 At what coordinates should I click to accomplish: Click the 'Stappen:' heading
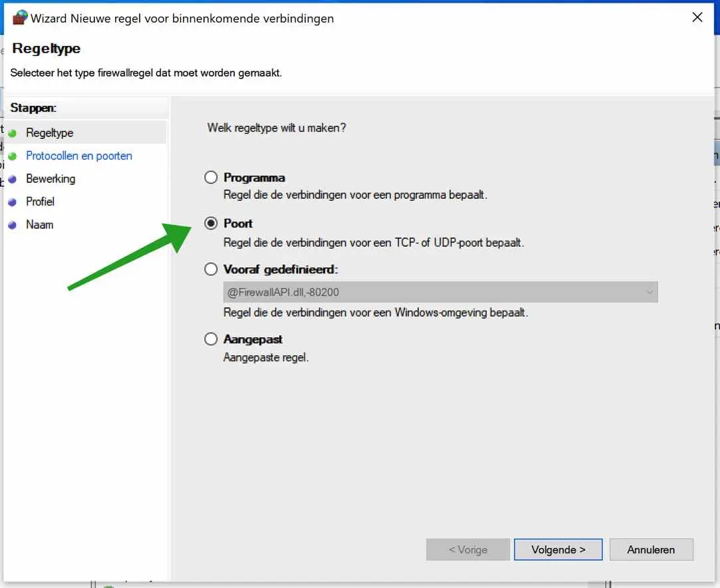(x=33, y=108)
